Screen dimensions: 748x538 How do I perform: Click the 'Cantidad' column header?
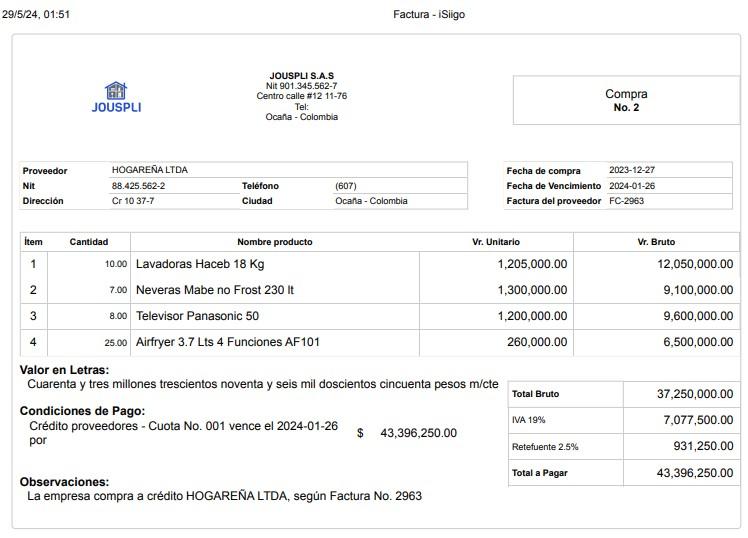point(89,242)
